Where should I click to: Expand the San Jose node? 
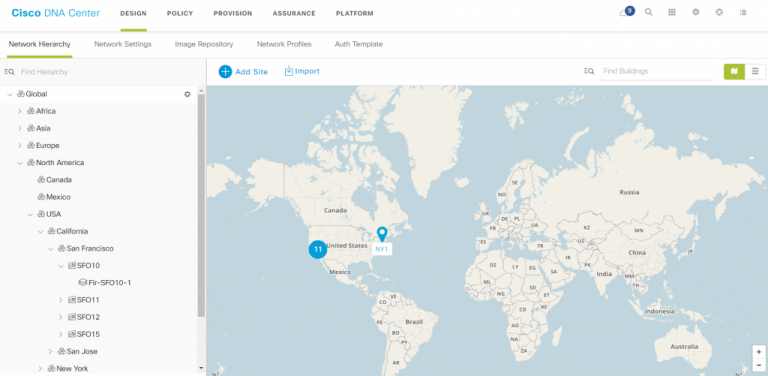50,351
